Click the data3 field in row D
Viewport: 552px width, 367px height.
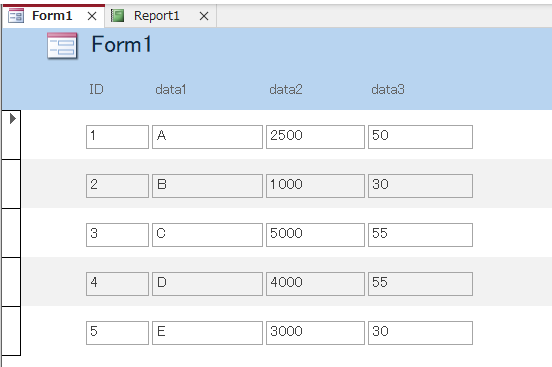[420, 284]
